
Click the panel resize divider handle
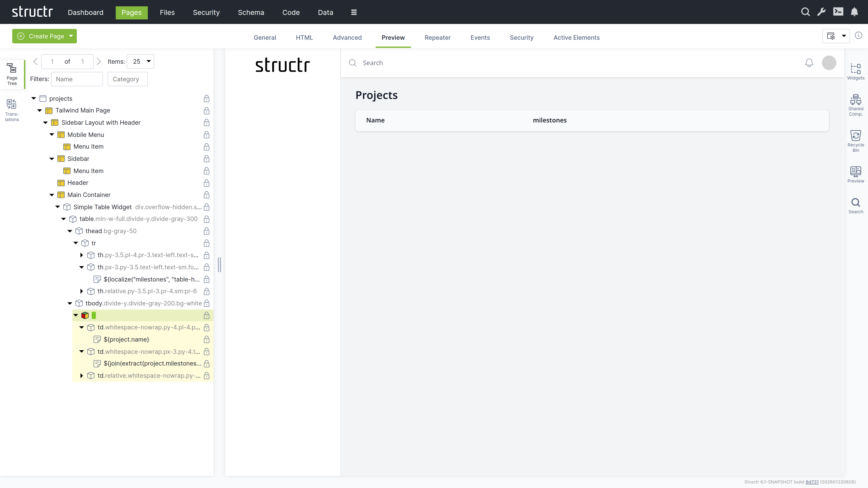219,265
